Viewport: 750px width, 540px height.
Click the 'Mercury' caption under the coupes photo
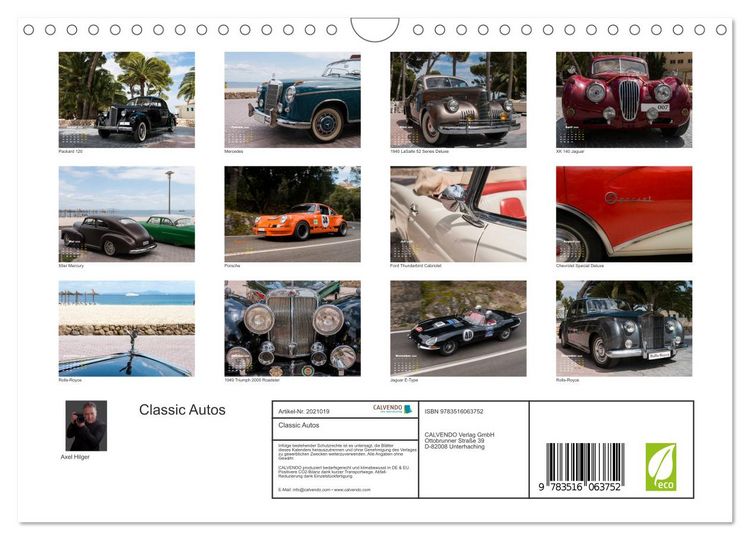(x=71, y=265)
